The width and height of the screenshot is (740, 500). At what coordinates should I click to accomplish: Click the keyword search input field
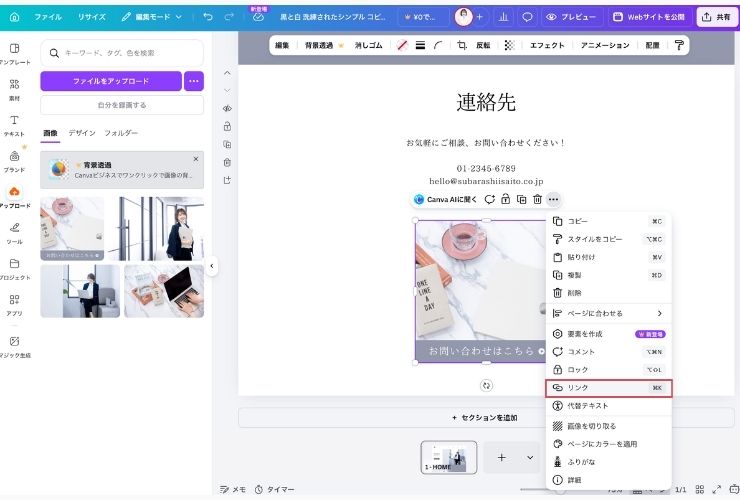click(x=122, y=52)
